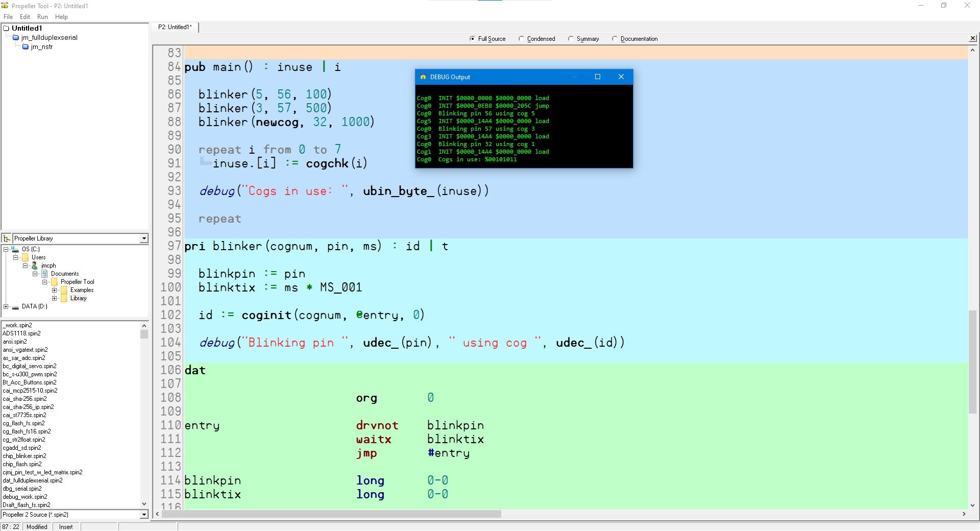Expand the Examples folder node
The image size is (980, 531).
pos(55,291)
